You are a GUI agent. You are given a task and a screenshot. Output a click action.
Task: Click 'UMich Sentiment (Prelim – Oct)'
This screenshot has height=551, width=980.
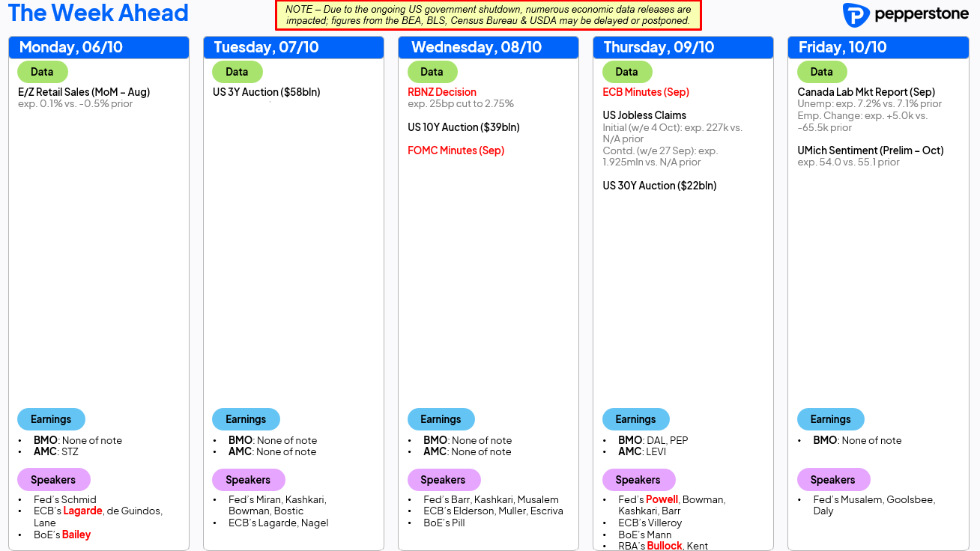click(x=871, y=150)
